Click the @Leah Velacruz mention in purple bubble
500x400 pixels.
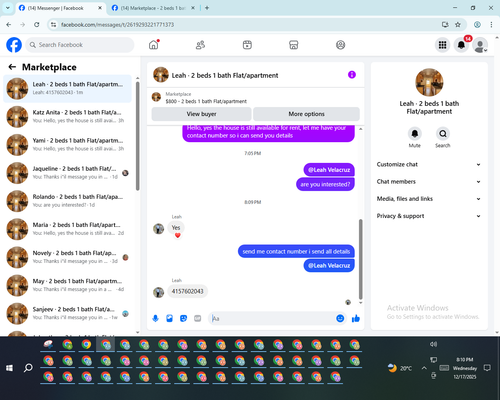click(329, 170)
